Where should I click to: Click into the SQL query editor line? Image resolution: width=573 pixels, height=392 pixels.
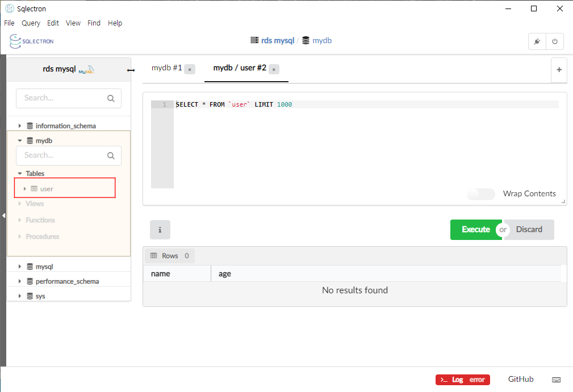click(366, 104)
